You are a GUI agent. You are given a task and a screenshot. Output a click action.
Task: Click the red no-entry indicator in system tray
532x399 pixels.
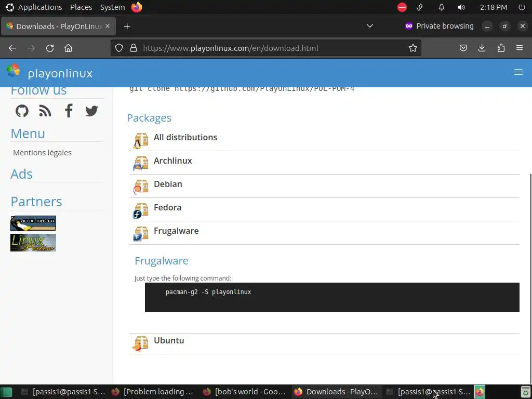point(402,7)
